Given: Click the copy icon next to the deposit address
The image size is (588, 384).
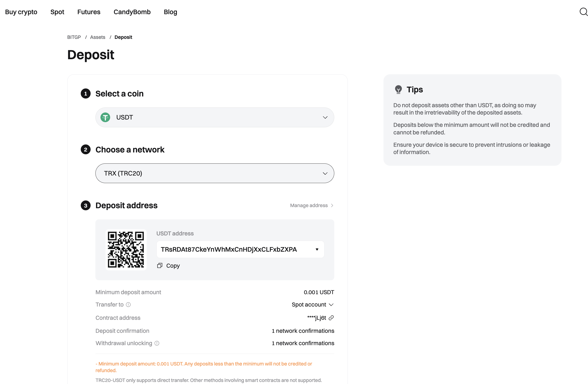Looking at the screenshot, I should [x=160, y=266].
